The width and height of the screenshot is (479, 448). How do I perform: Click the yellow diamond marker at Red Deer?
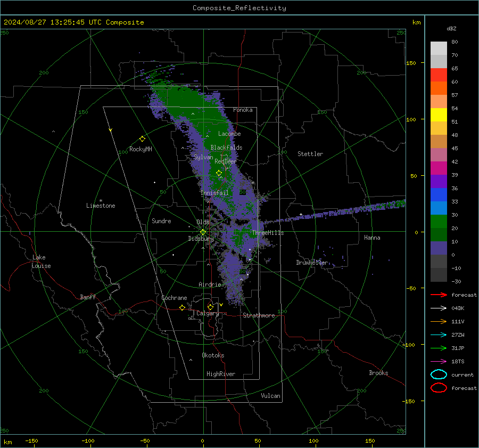pos(219,173)
